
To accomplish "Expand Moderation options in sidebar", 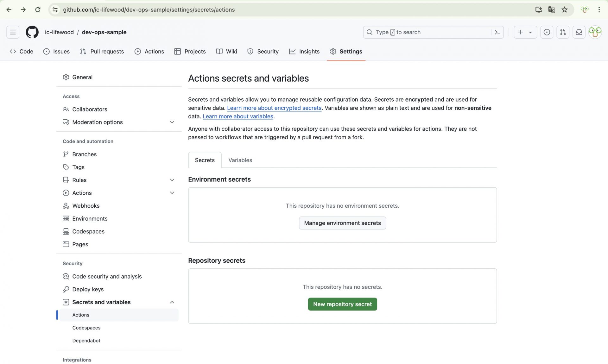I will pos(172,122).
